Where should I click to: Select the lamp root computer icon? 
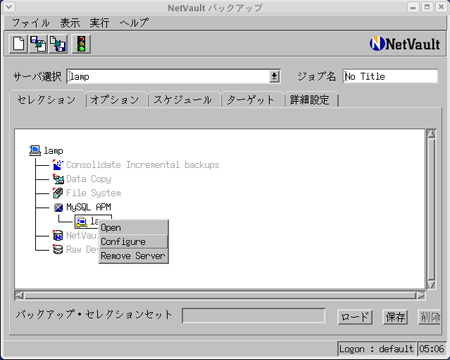coord(35,151)
